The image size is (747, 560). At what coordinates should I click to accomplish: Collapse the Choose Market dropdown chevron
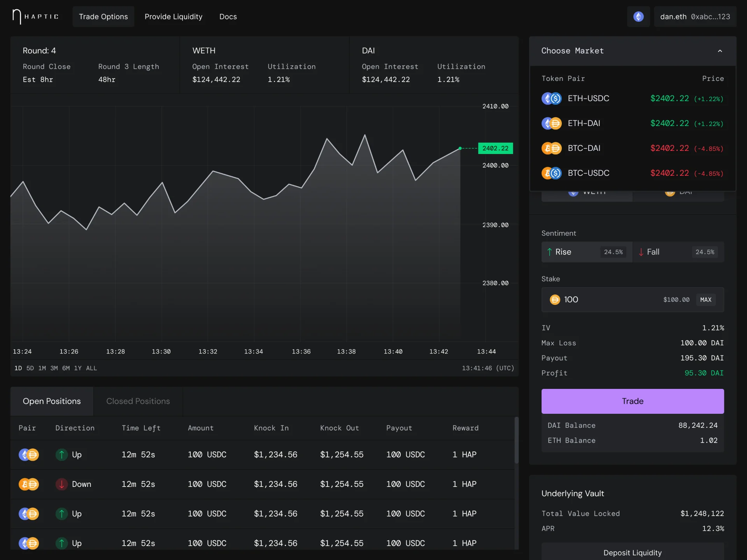point(720,51)
